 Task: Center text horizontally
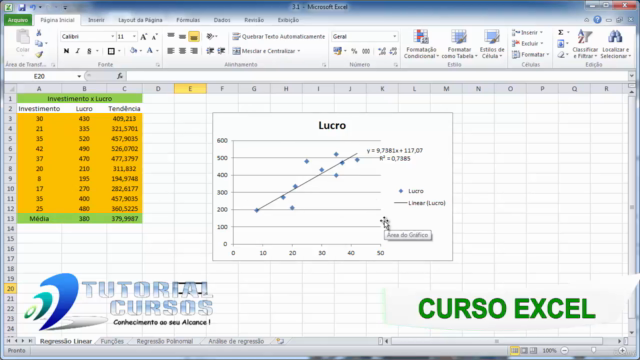(182, 51)
